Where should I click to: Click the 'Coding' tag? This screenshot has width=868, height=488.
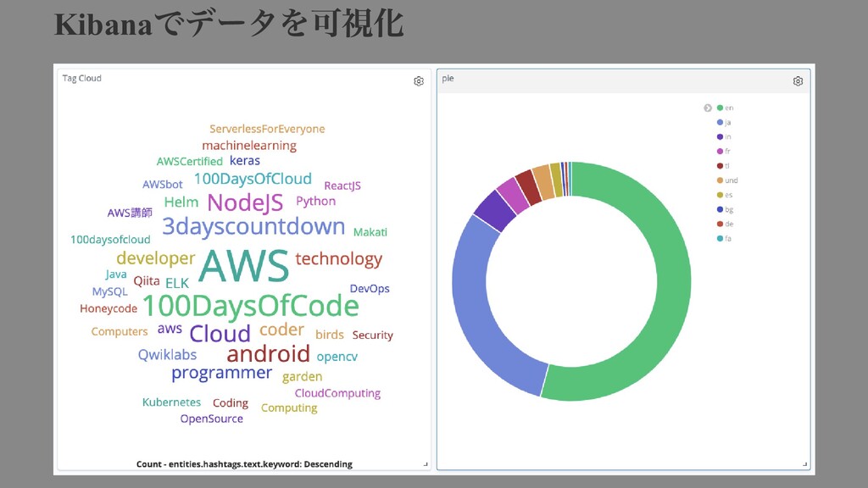[231, 403]
